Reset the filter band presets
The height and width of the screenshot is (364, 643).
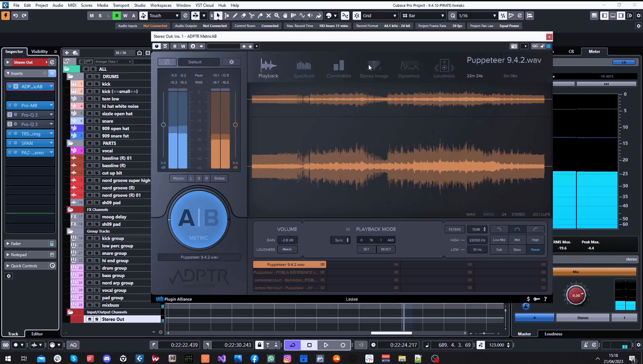coord(535,250)
